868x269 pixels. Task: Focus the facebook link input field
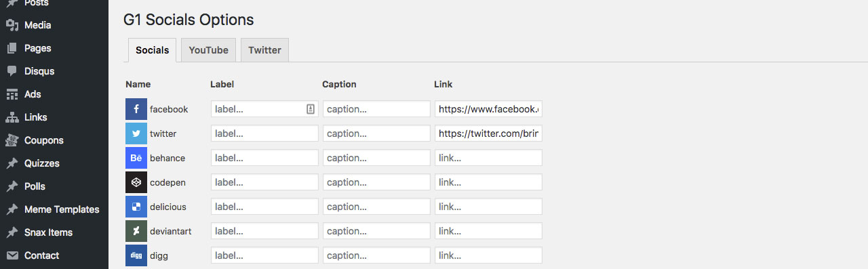[x=488, y=109]
